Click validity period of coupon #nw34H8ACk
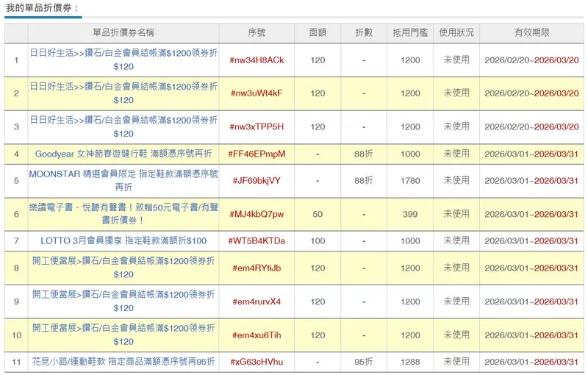Image resolution: width=588 pixels, height=375 pixels. point(531,60)
